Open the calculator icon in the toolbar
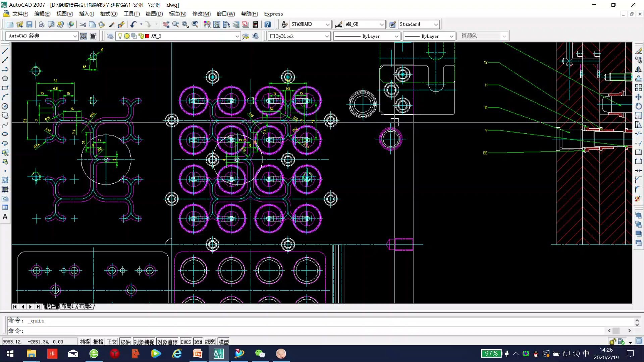The image size is (644, 362). (255, 24)
